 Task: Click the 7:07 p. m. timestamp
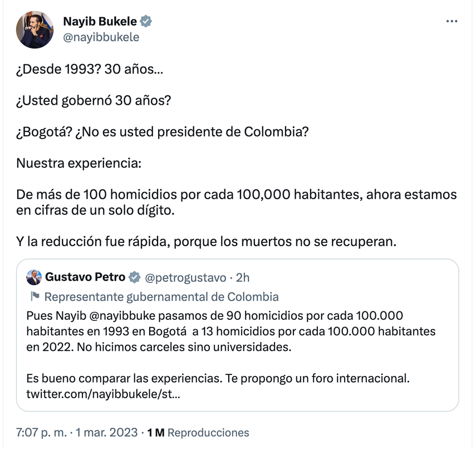[x=42, y=432]
